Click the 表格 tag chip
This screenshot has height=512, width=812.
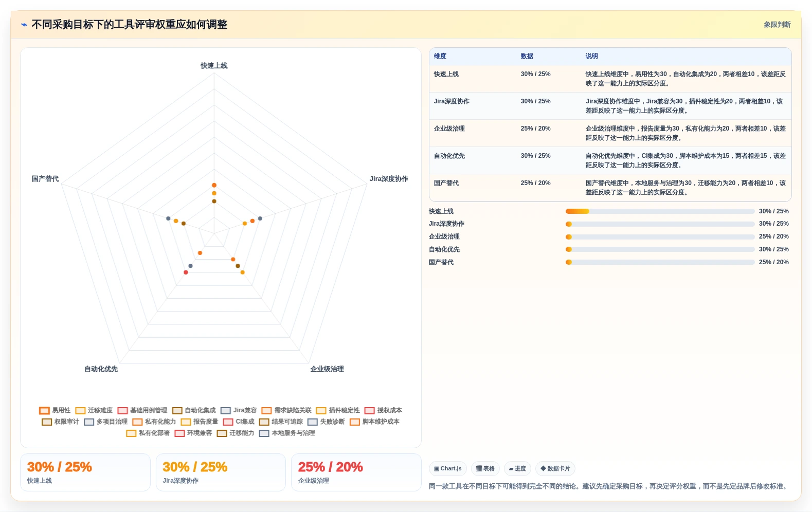pyautogui.click(x=485, y=468)
